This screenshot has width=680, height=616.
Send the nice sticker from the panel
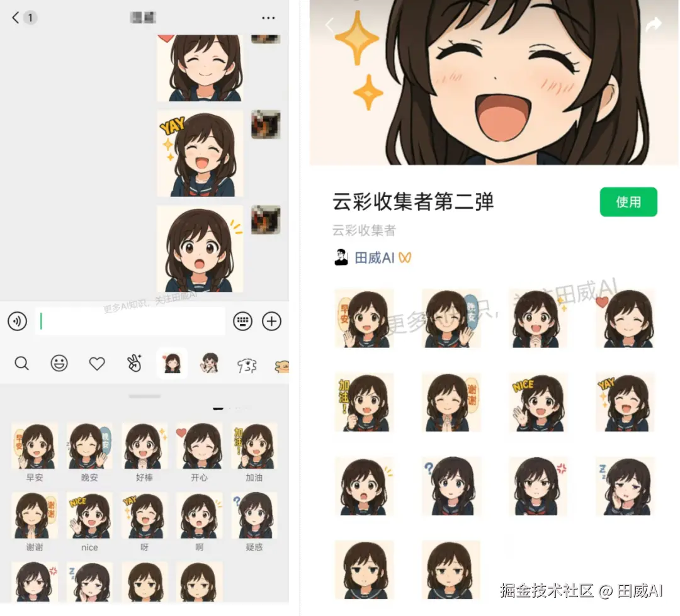(89, 515)
